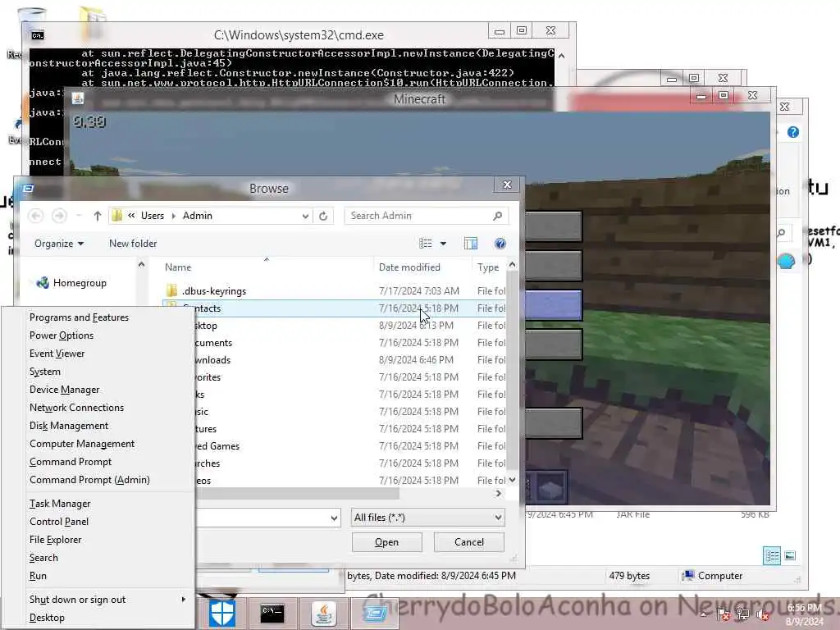
Task: Click the volume tray icon
Action: (x=763, y=614)
